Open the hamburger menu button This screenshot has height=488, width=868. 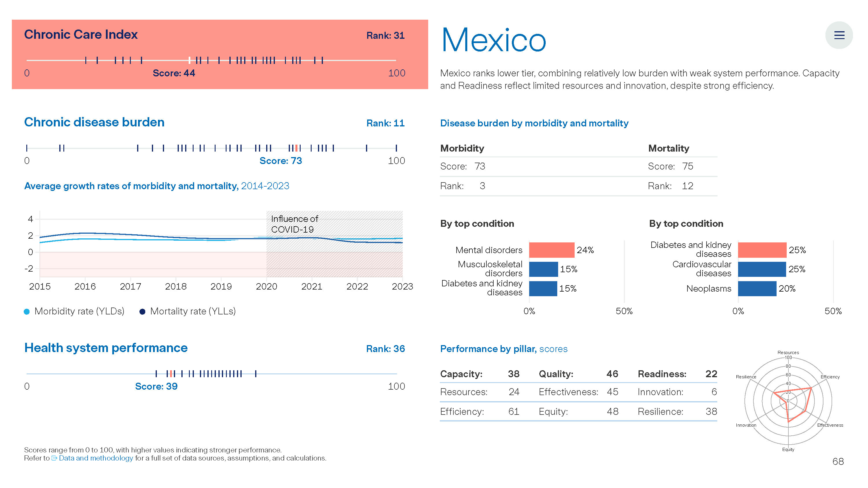coord(839,35)
